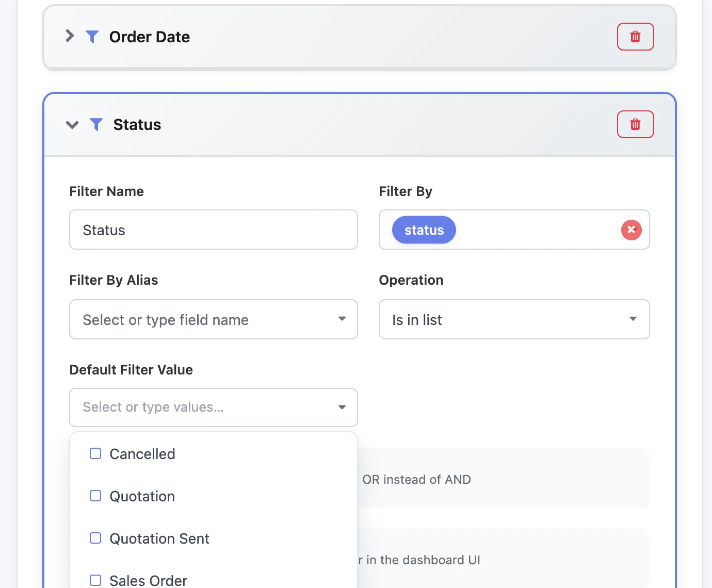
Task: Click the status tag in Filter By
Action: pyautogui.click(x=424, y=230)
